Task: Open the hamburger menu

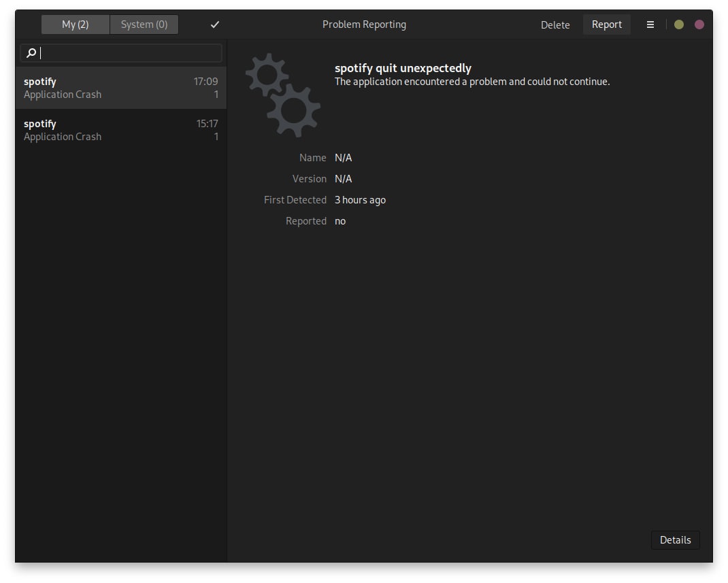Action: tap(650, 24)
